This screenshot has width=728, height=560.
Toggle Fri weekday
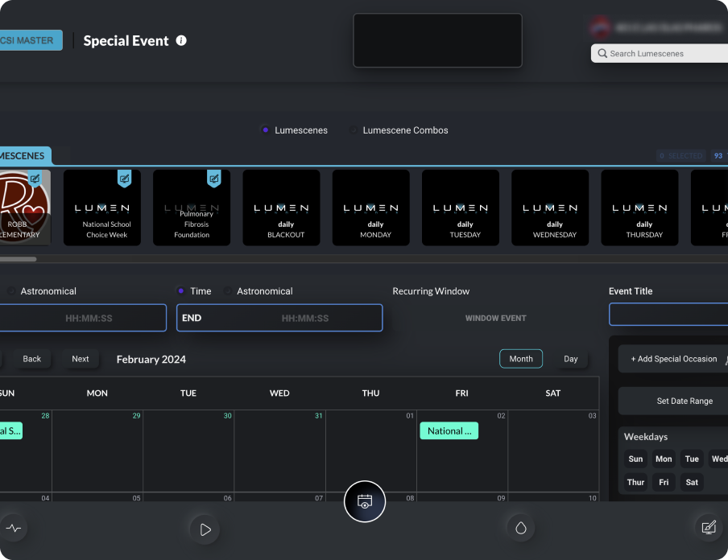point(664,482)
